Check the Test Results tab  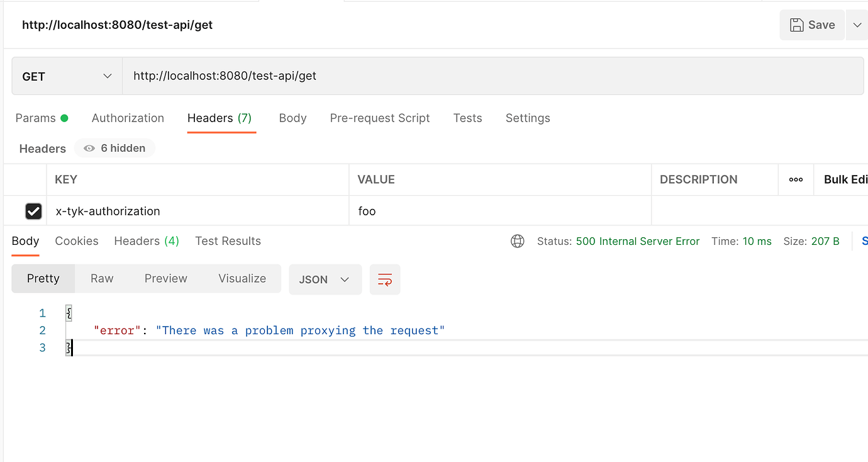228,241
